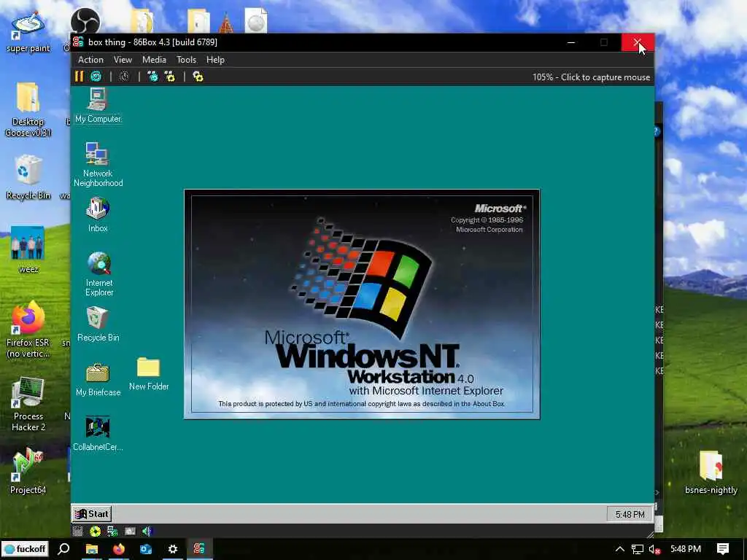Open the Tools menu in 86Box

click(x=186, y=60)
